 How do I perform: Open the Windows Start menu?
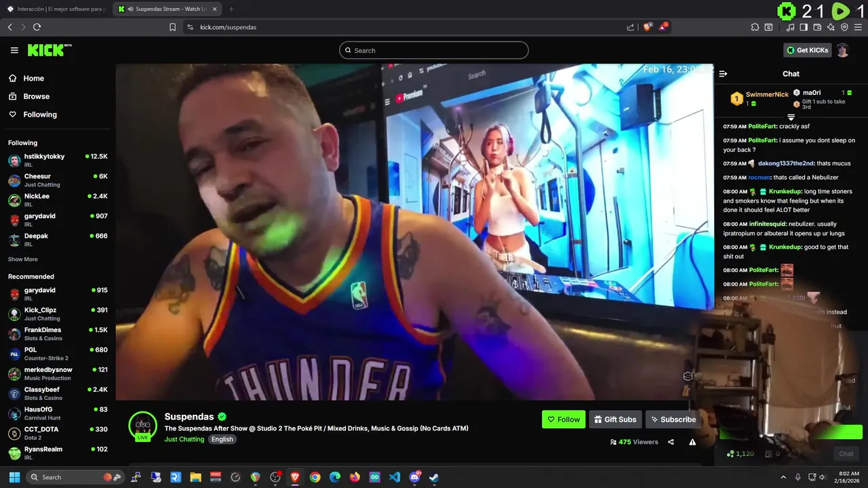click(15, 477)
